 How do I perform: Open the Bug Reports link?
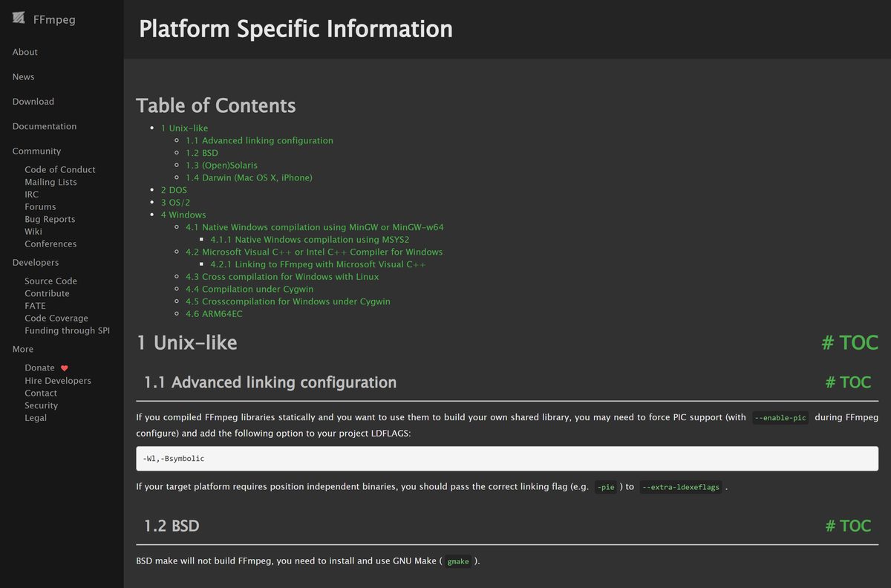point(50,219)
